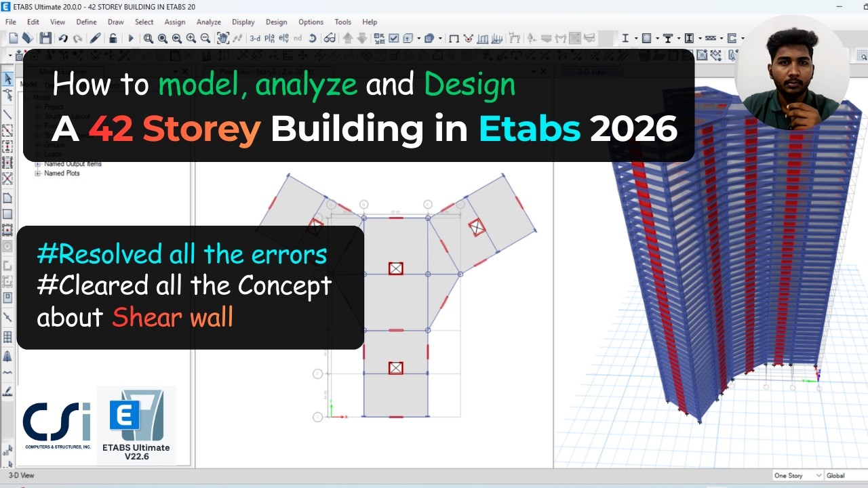Click the Previous Zoom magnifier icon
868x488 pixels.
(x=176, y=39)
